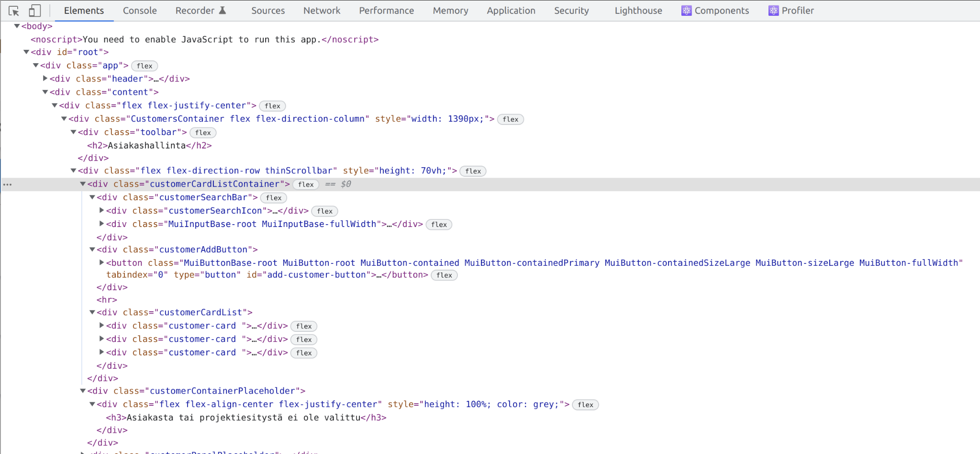Click the React Profiler atom icon
This screenshot has height=454, width=980.
click(x=773, y=11)
